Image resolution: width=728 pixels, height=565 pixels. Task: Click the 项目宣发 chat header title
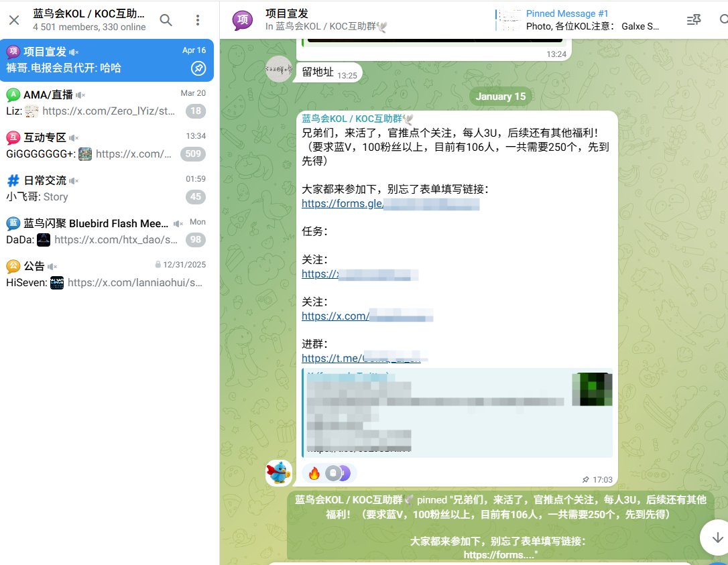pos(287,13)
